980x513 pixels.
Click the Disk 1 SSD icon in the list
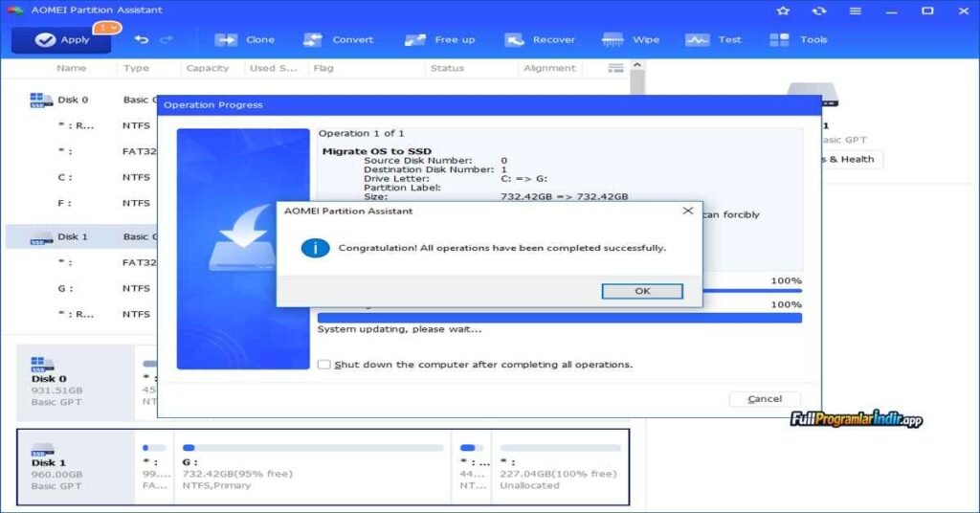[41, 238]
